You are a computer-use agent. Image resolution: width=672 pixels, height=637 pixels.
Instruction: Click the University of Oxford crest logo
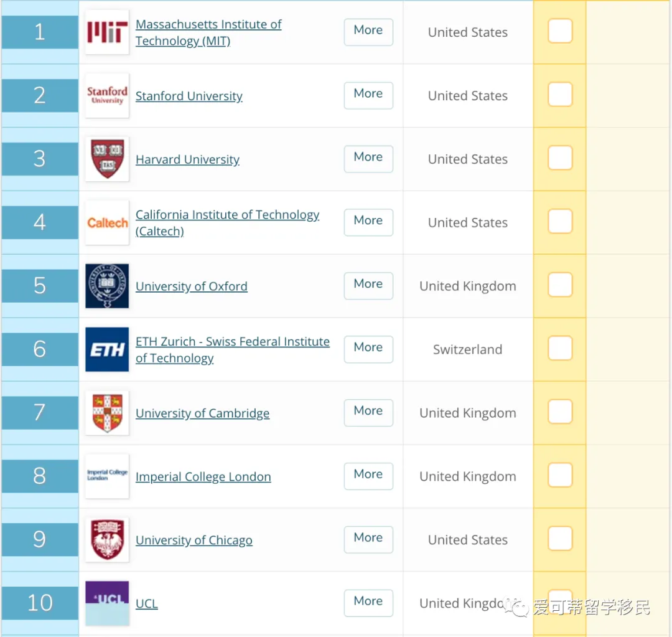(107, 286)
